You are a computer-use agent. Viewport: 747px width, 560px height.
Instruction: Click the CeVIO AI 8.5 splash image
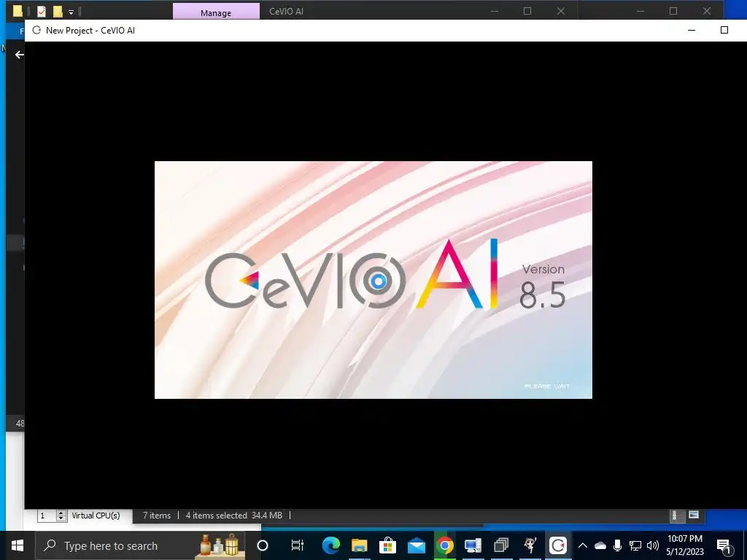(373, 280)
